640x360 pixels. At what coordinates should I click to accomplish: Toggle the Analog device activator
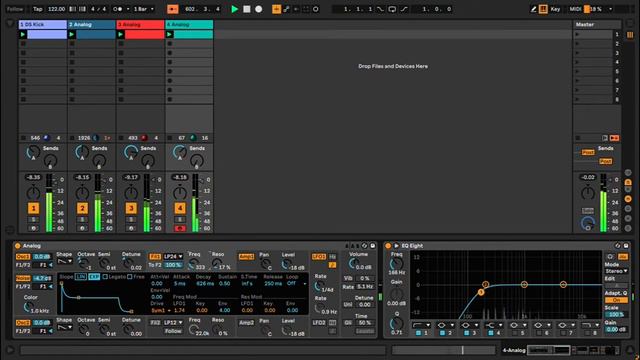18,246
